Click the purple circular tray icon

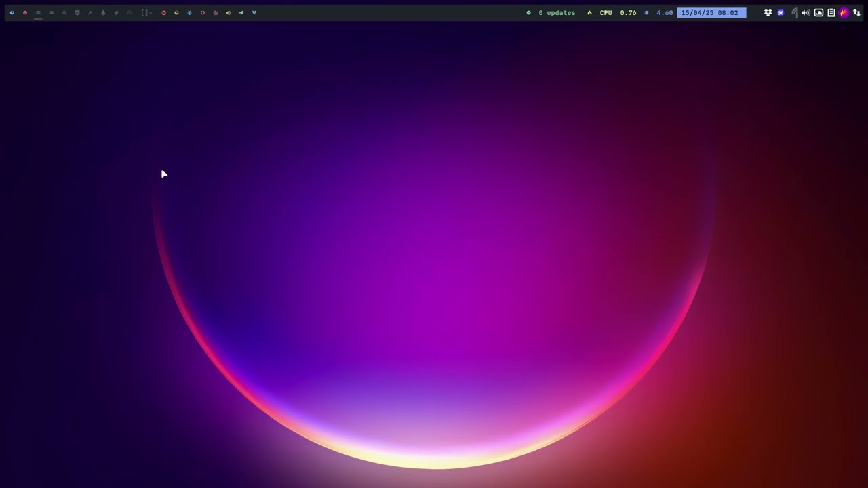pos(781,13)
